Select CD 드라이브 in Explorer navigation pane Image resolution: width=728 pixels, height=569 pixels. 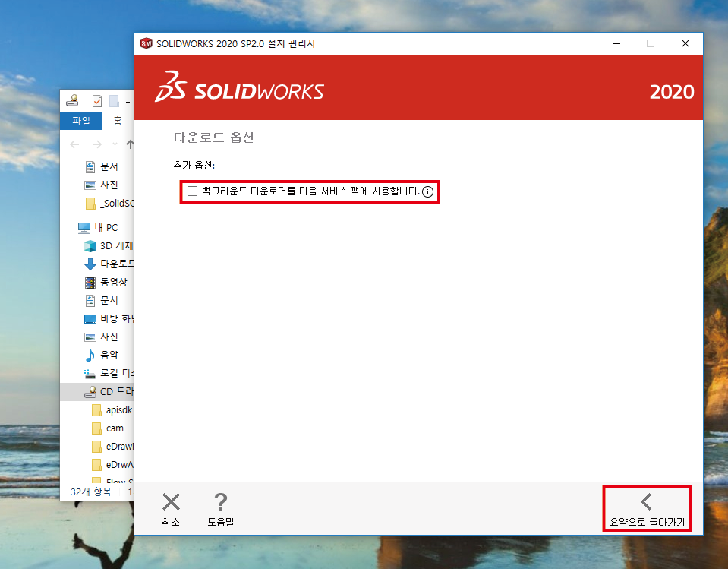(97, 391)
